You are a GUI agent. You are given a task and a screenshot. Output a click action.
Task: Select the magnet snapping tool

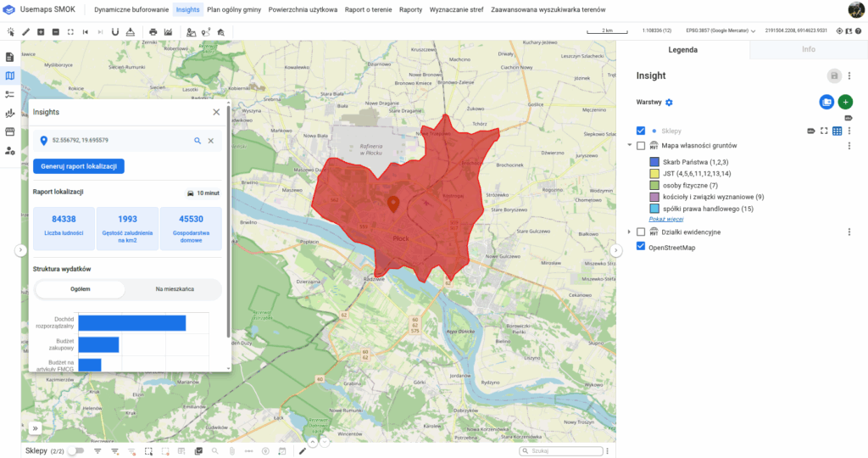coord(114,31)
